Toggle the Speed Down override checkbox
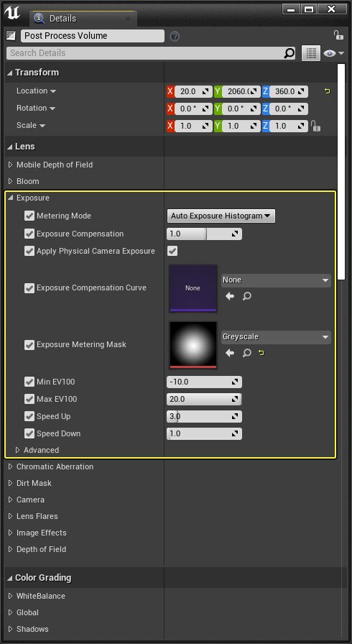This screenshot has width=352, height=644. 29,433
